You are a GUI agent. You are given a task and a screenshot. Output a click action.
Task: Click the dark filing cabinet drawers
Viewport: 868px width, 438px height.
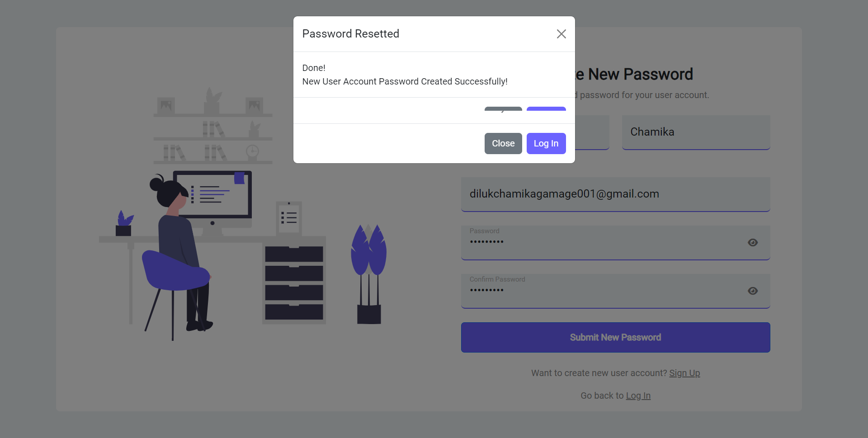294,283
